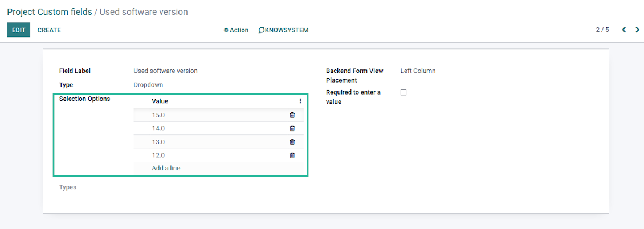Delete the 15.0 selection option
This screenshot has width=644, height=229.
(x=292, y=115)
